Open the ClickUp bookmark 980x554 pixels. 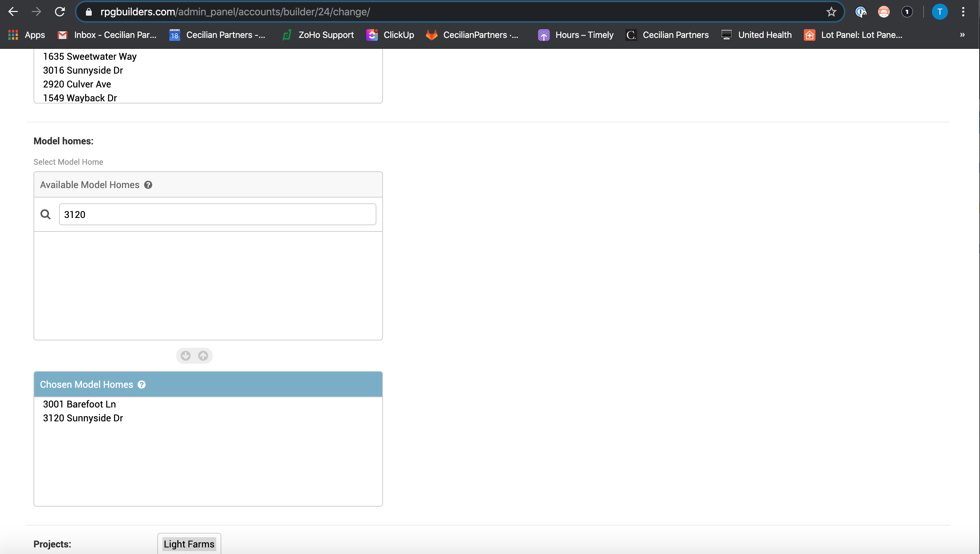pyautogui.click(x=390, y=35)
